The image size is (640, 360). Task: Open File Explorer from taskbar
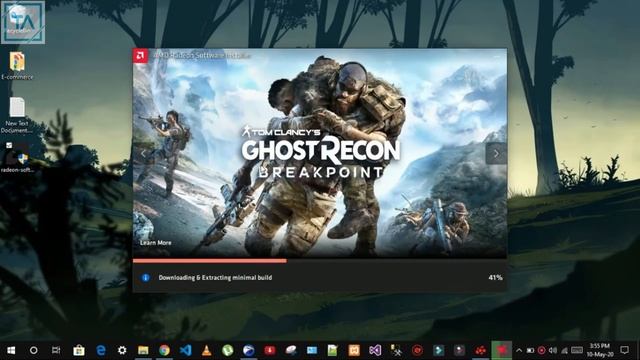click(x=143, y=350)
